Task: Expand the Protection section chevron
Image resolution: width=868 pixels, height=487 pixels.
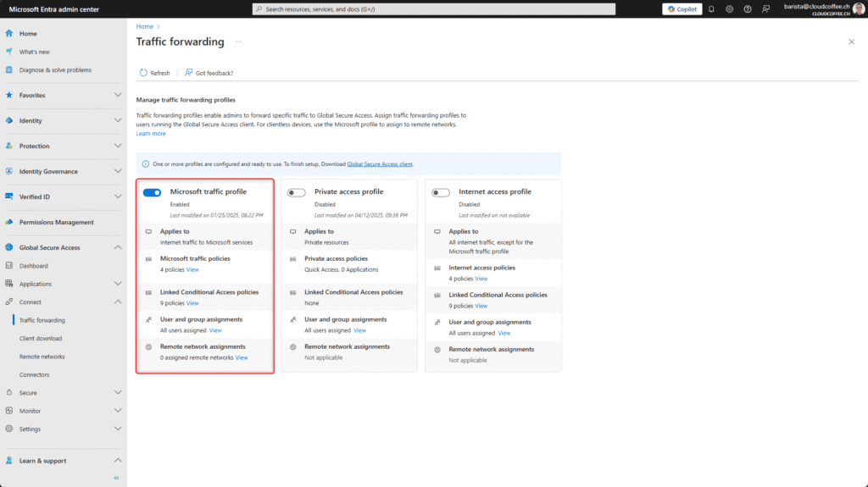Action: coord(118,146)
